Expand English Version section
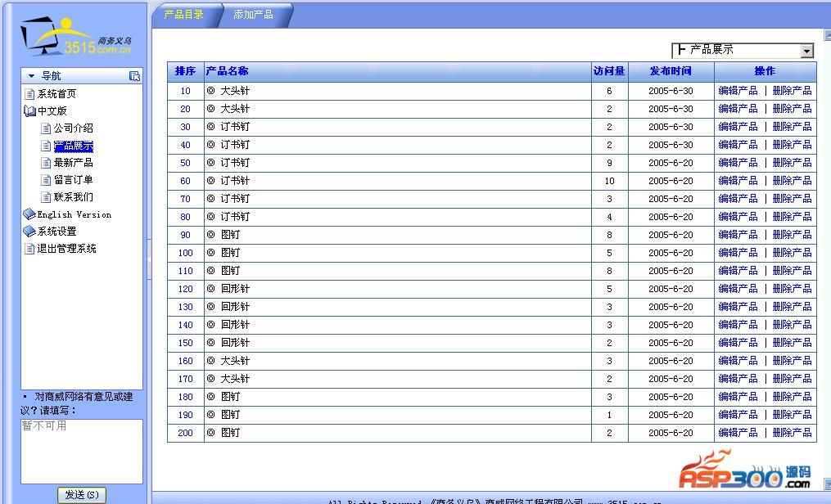Image resolution: width=831 pixels, height=504 pixels. point(75,214)
